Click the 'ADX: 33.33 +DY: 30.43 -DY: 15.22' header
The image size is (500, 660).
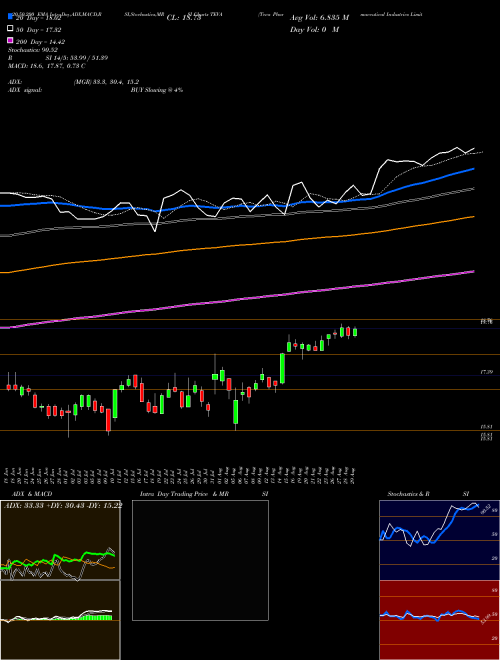(63, 506)
